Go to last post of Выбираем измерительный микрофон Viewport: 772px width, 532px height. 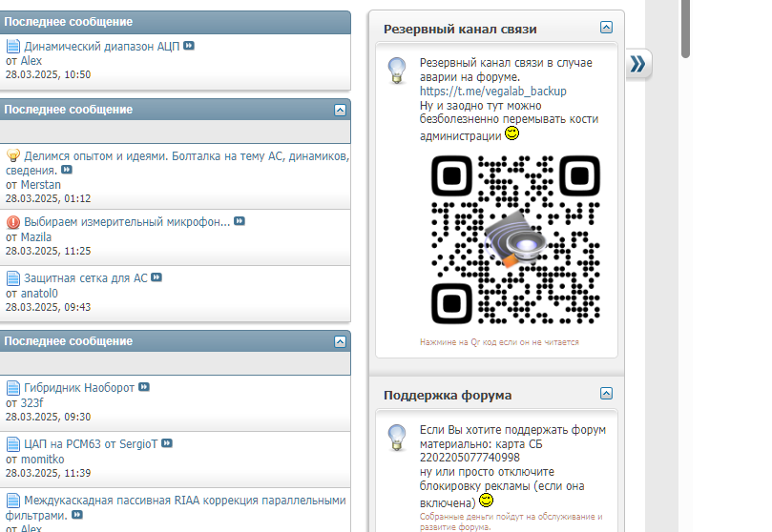[240, 221]
